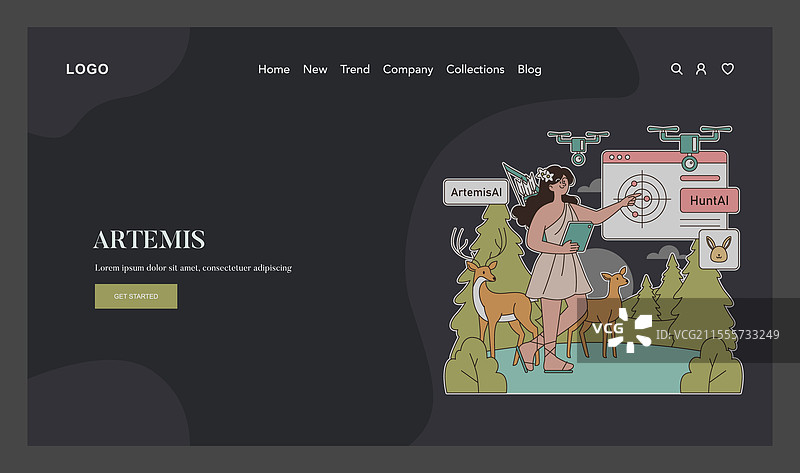Click the large drone over the window
The width and height of the screenshot is (800, 473).
[x=689, y=146]
